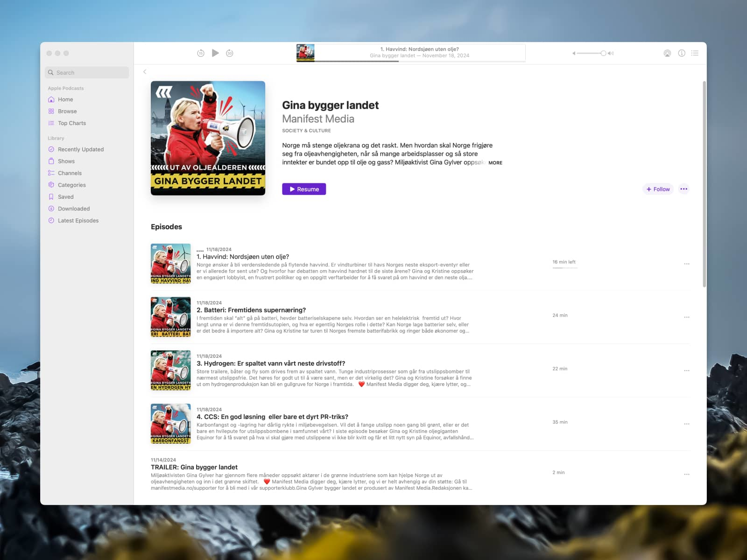Image resolution: width=747 pixels, height=560 pixels.
Task: Click the Hydrogen episode thumbnail
Action: (x=171, y=371)
